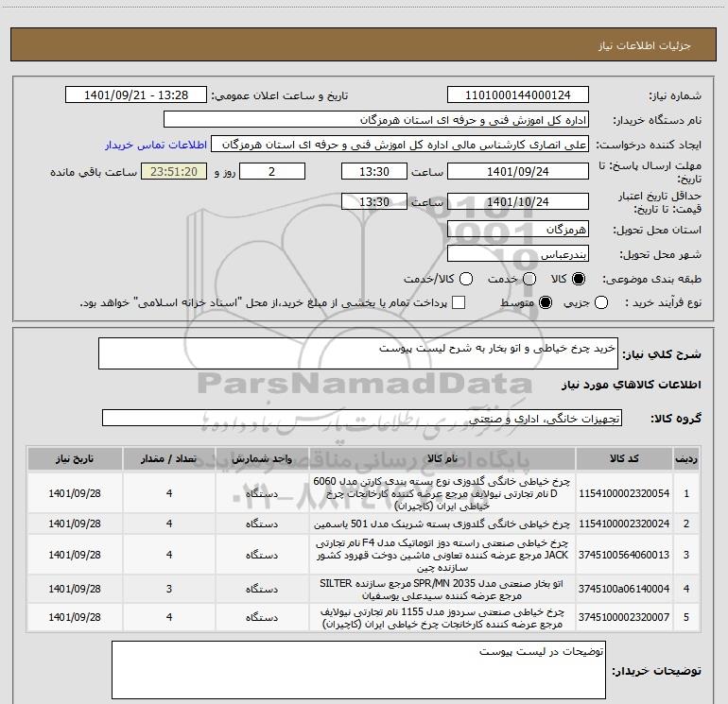Click the کد کالا column header
The height and width of the screenshot is (704, 728).
coord(624,458)
